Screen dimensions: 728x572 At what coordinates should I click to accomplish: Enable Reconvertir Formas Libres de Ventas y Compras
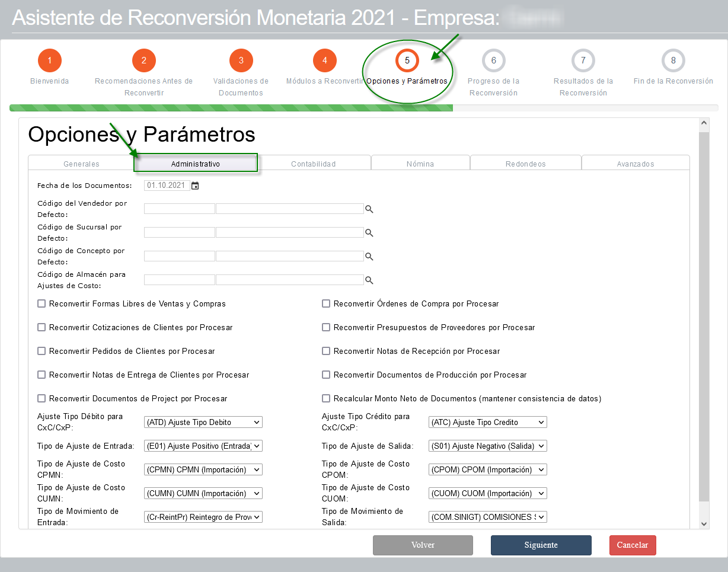[x=41, y=303]
